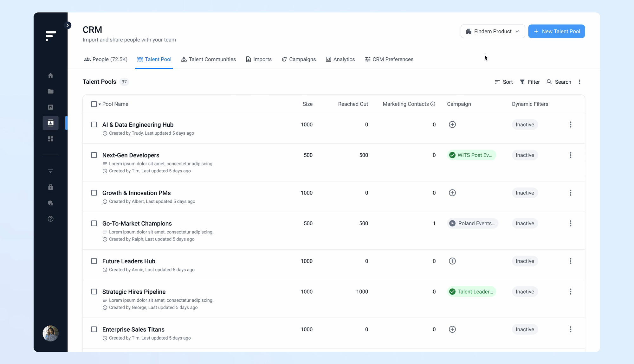The image size is (634, 364).
Task: Click the New Talent Pool button
Action: (x=556, y=31)
